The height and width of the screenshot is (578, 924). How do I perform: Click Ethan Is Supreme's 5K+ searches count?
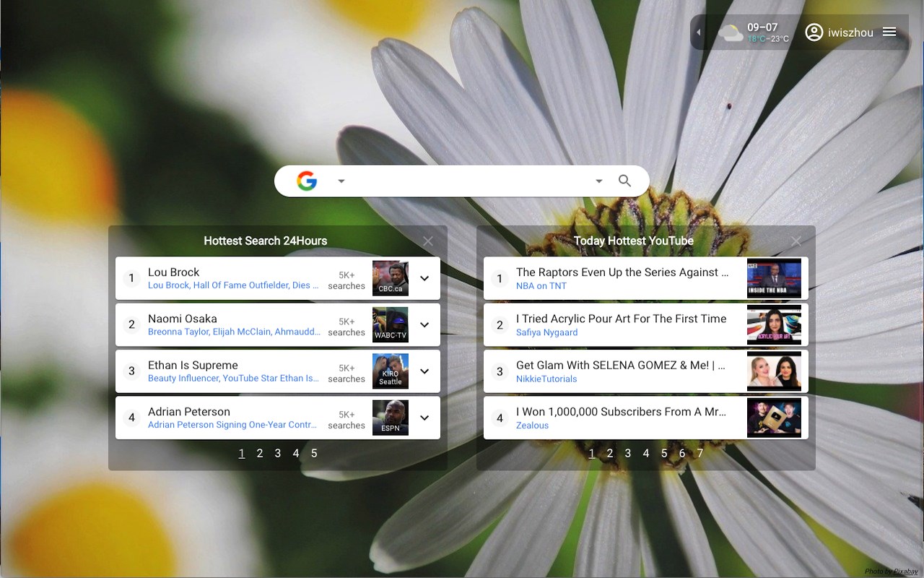click(346, 373)
